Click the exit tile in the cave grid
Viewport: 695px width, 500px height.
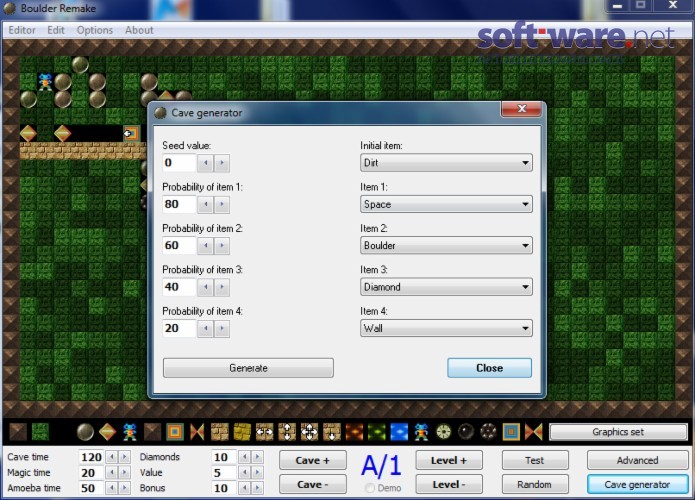(132, 133)
